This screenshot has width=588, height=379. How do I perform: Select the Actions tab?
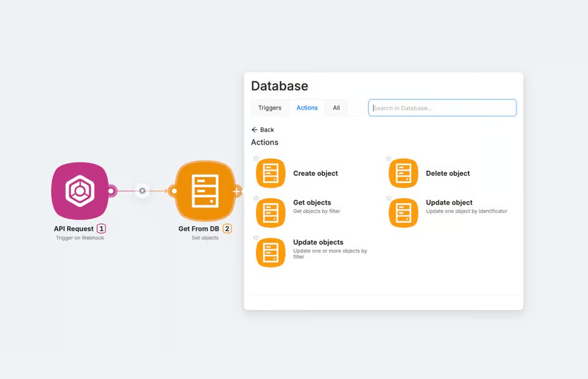tap(307, 108)
